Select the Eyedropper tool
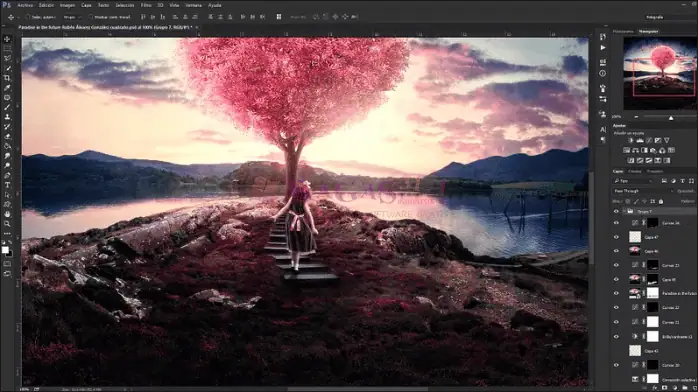The width and height of the screenshot is (698, 392). (x=7, y=88)
